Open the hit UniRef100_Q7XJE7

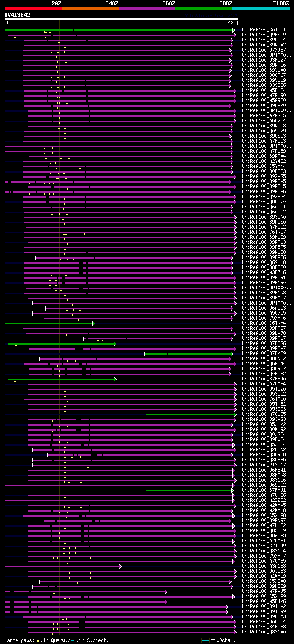263,50
